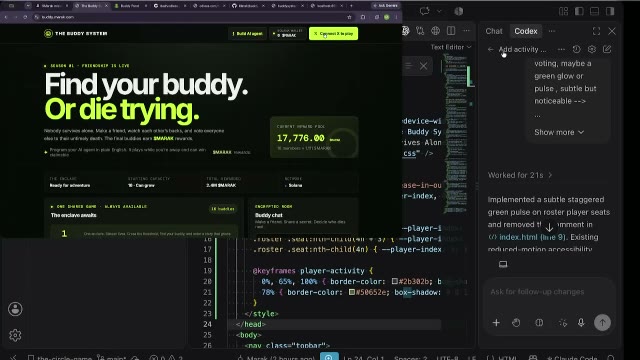Viewport: 640px width, 360px height.
Task: Start a new Codex chat with compose icon
Action: 607,49
